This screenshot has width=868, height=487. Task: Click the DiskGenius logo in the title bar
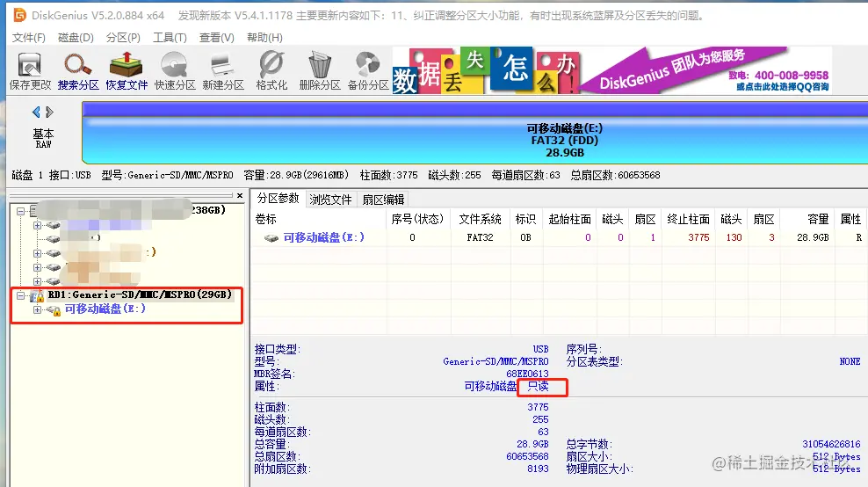[19, 15]
